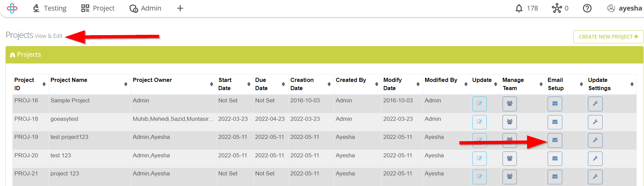
Task: Open Email Setup for test project123
Action: tap(555, 140)
